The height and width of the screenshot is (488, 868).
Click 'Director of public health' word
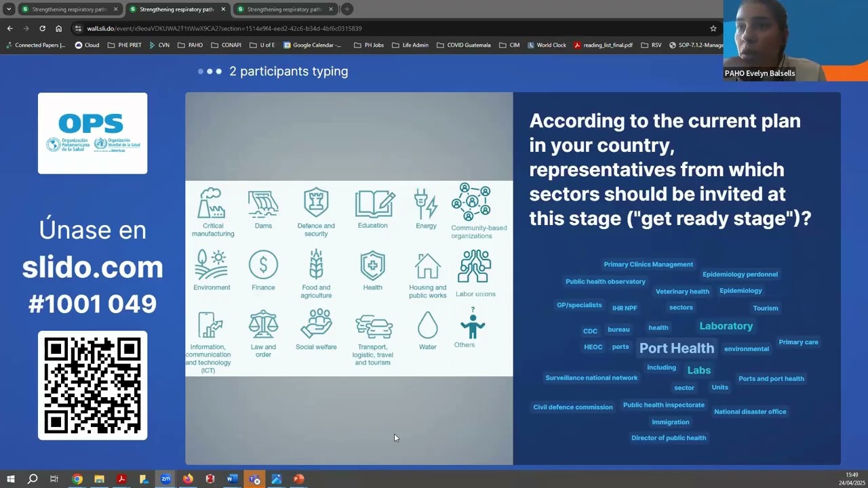669,438
